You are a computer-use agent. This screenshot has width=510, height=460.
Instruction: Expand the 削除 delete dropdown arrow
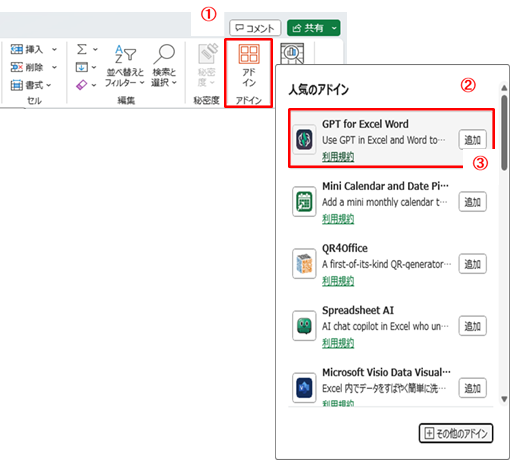click(54, 67)
